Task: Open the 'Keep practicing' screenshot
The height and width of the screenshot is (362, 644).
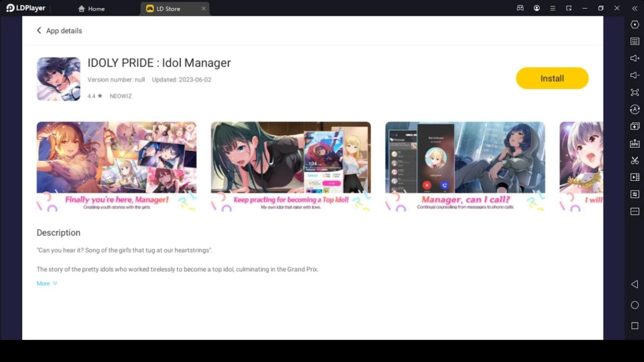Action: [x=291, y=166]
